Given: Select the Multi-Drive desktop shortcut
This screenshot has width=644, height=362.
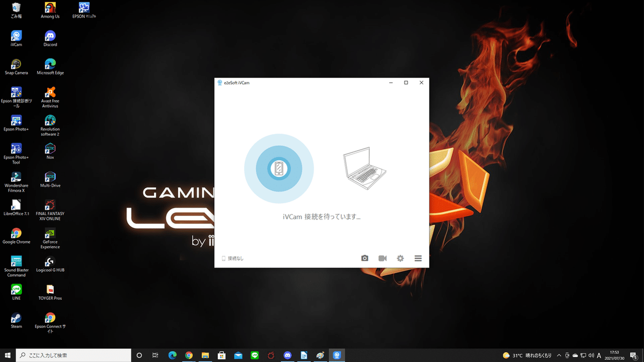Looking at the screenshot, I should coord(50,179).
